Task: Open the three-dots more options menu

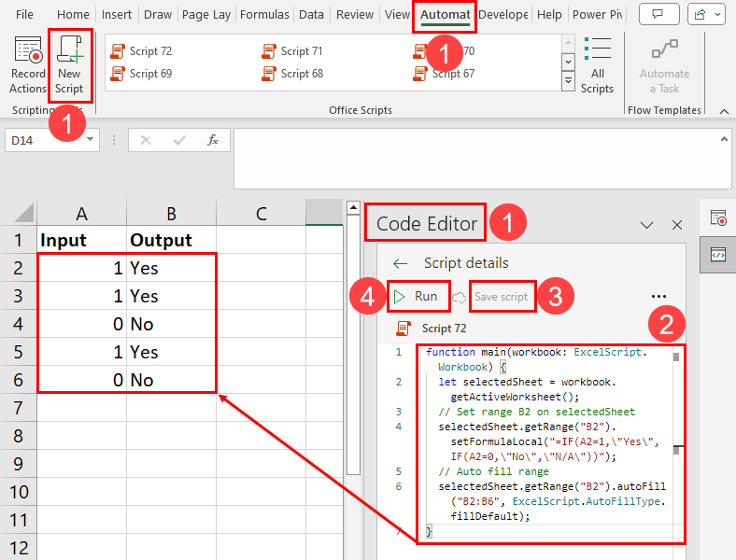Action: click(658, 297)
